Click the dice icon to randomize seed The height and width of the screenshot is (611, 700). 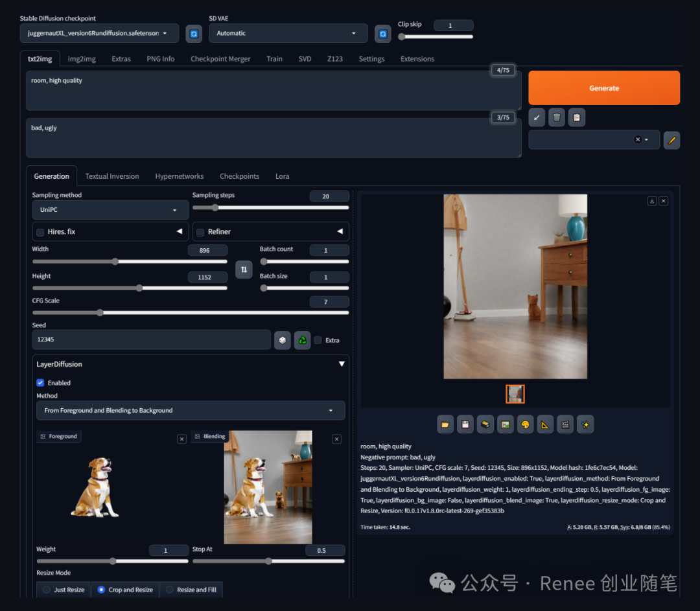pos(283,340)
